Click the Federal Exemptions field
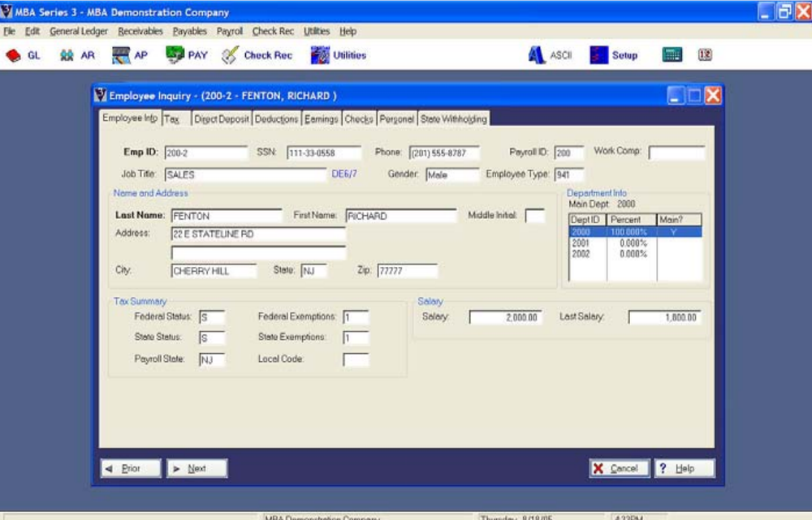Screen dimensions: 812x520 click(356, 316)
